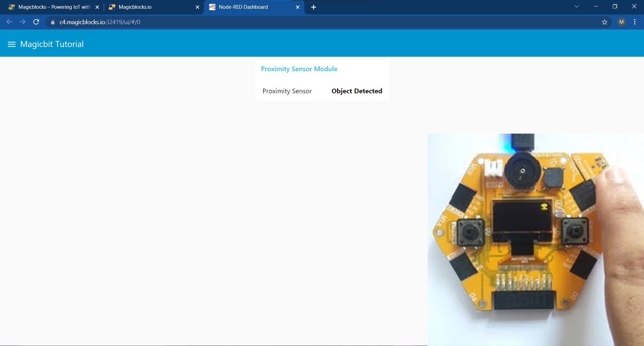Click the Proximity Sensor Module heading
644x346 pixels.
[299, 69]
